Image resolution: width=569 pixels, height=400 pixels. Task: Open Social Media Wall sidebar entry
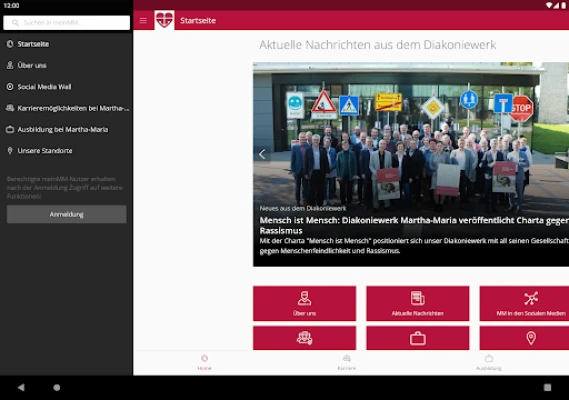coord(66,87)
